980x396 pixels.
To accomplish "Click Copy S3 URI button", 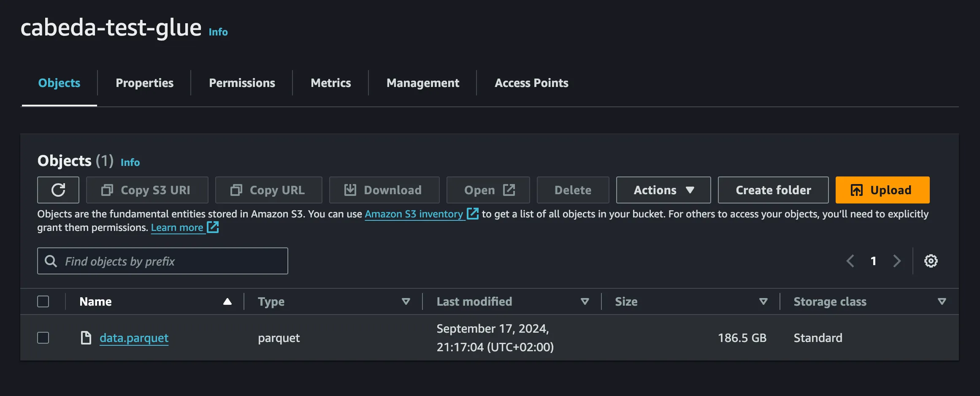I will coord(147,190).
